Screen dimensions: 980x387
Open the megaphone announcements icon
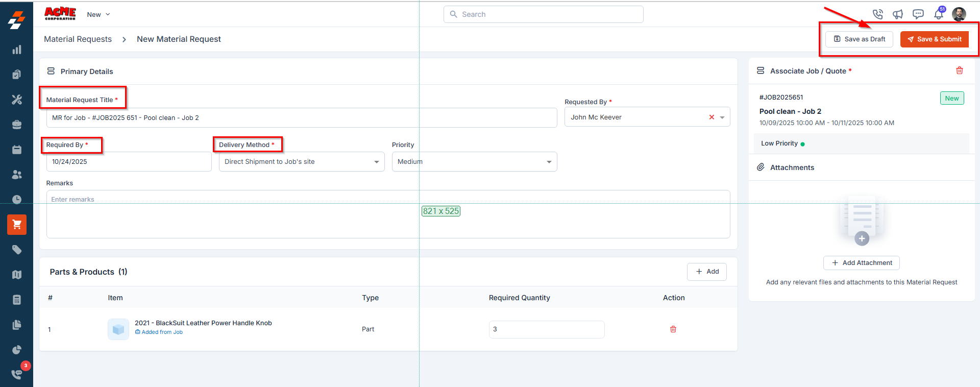click(898, 14)
